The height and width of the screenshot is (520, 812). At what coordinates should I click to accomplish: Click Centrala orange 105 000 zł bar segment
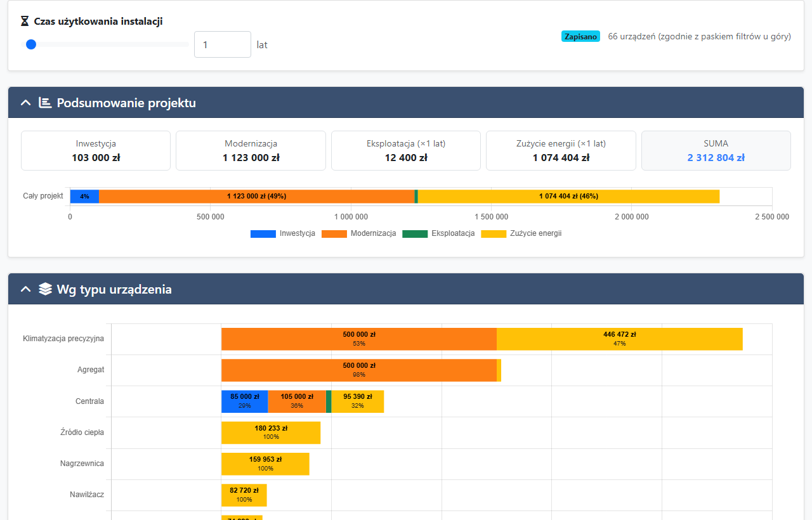tap(297, 401)
